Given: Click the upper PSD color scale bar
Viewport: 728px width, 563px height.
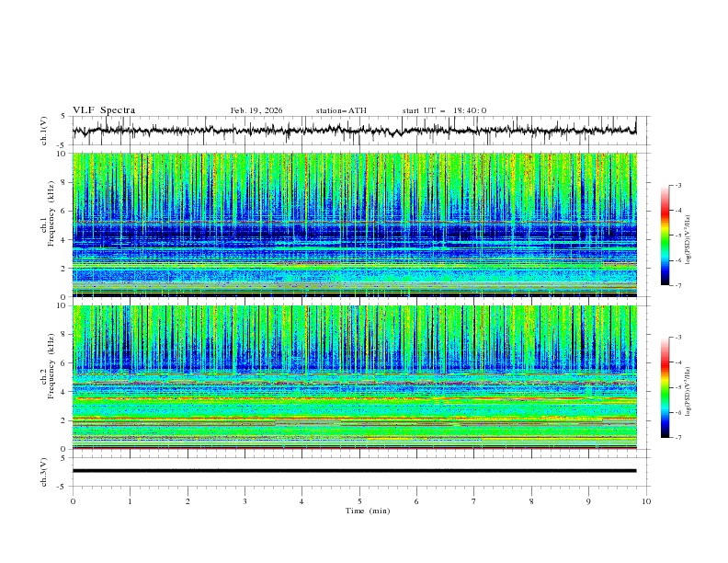Looking at the screenshot, I should click(665, 236).
